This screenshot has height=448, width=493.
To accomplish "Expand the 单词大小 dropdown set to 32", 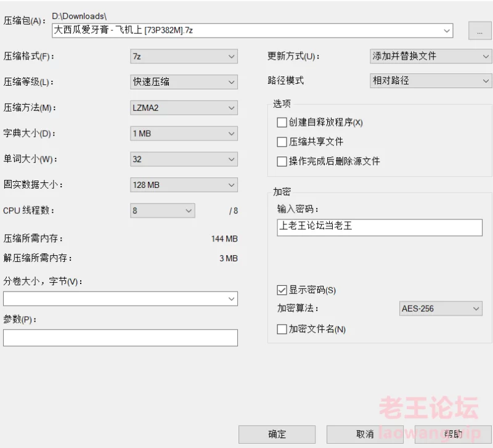I will (184, 159).
